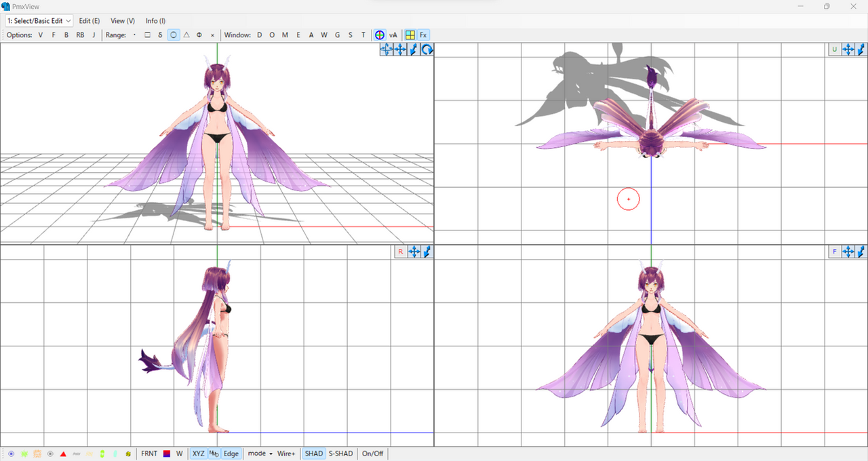Open the O window from the Window toolbar
This screenshot has height=461, width=868.
(272, 35)
